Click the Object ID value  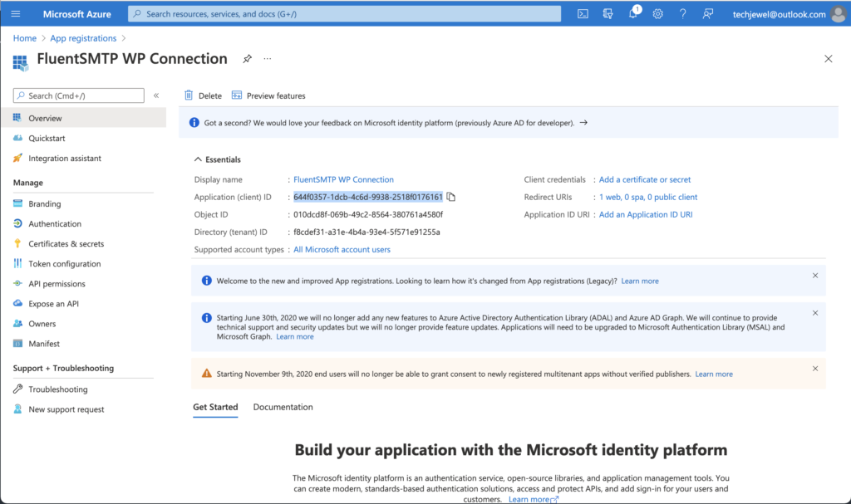368,214
